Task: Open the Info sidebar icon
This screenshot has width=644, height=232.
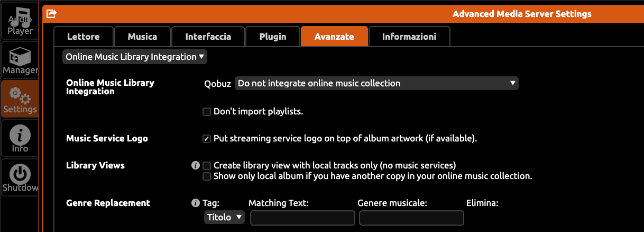Action: 20,138
